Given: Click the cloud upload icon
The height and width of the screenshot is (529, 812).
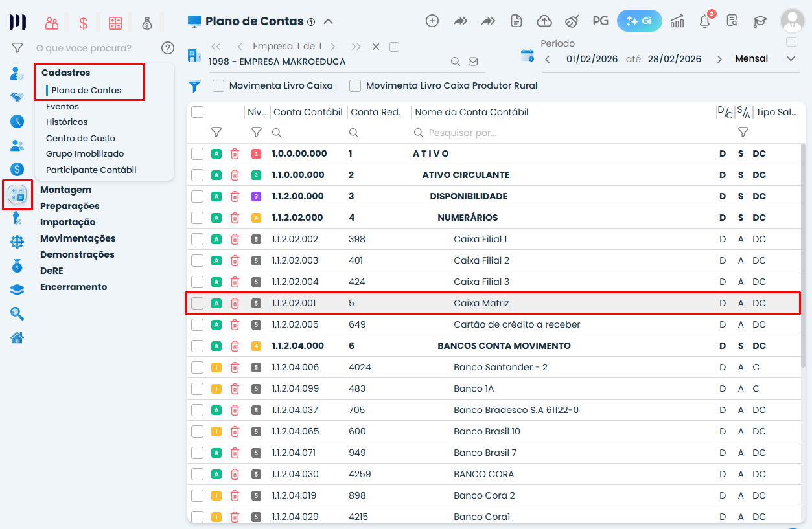Looking at the screenshot, I should click(x=544, y=21).
